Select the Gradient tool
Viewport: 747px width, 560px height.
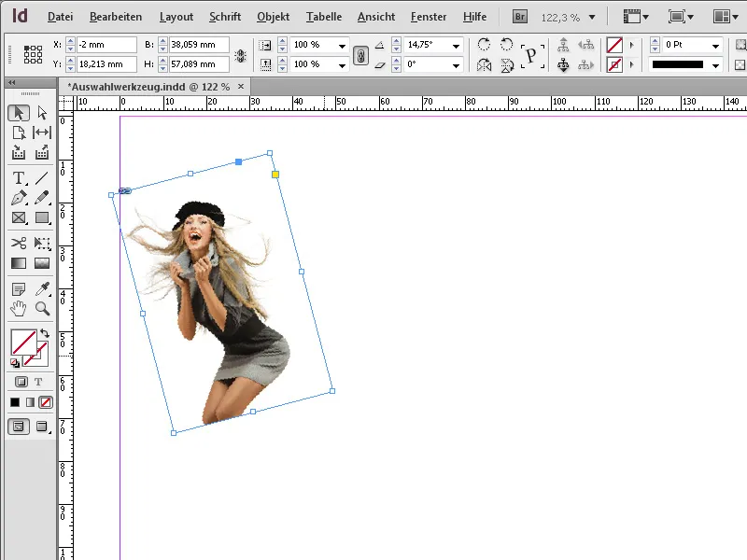pos(19,265)
